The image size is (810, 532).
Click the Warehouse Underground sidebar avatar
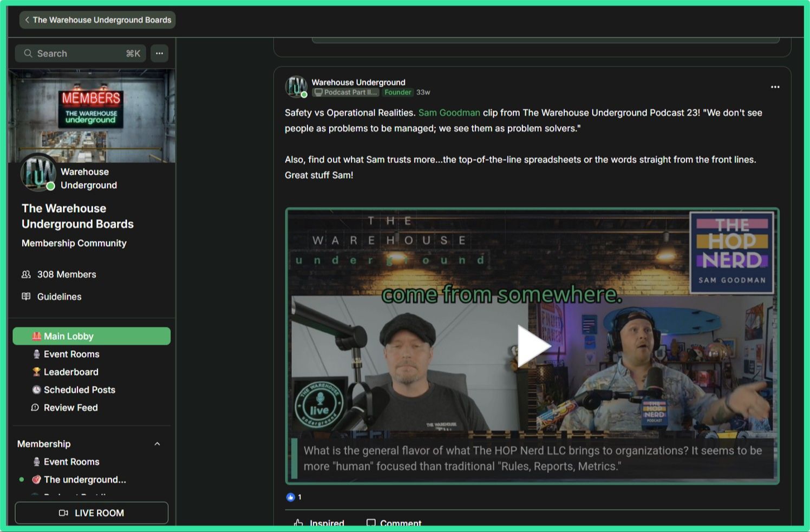coord(38,173)
